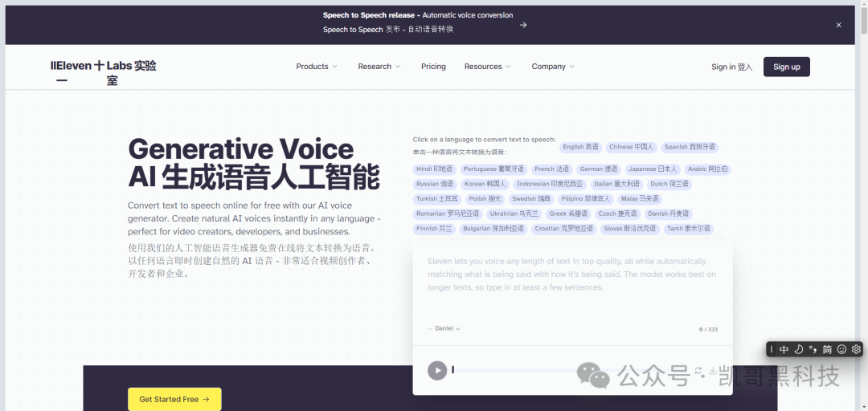Play the generated audio sample

click(437, 370)
